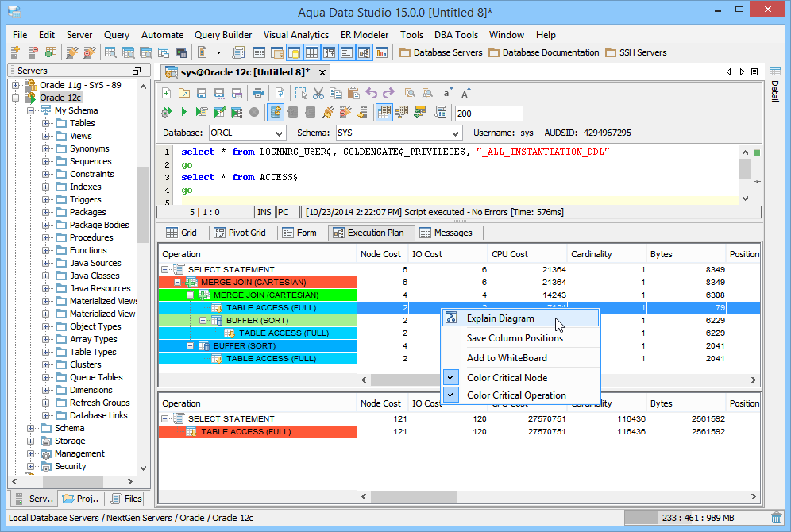Open the SSH Servers shortcut

(636, 52)
